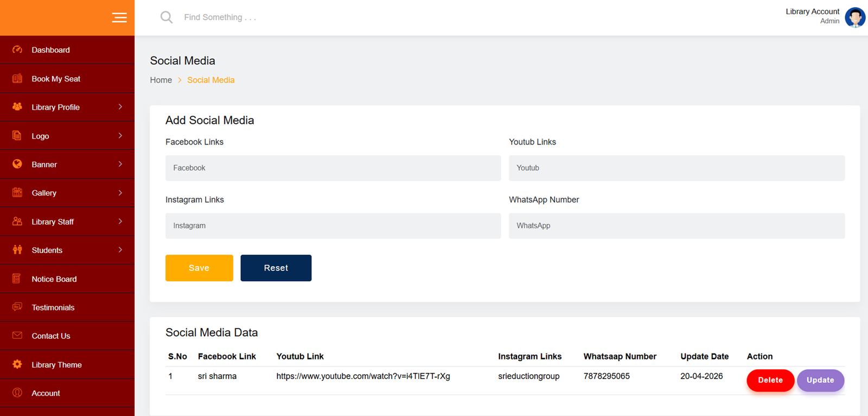Open the Dashboard menu item

(x=67, y=50)
